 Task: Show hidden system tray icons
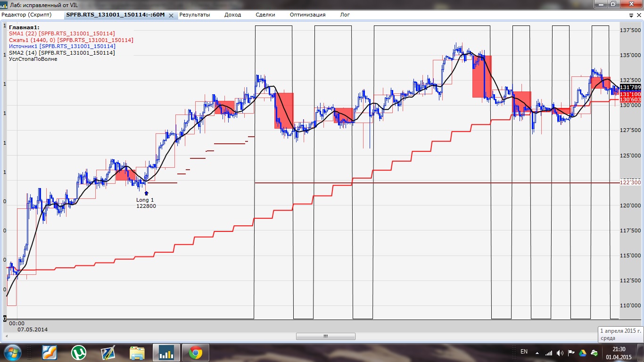pyautogui.click(x=537, y=353)
